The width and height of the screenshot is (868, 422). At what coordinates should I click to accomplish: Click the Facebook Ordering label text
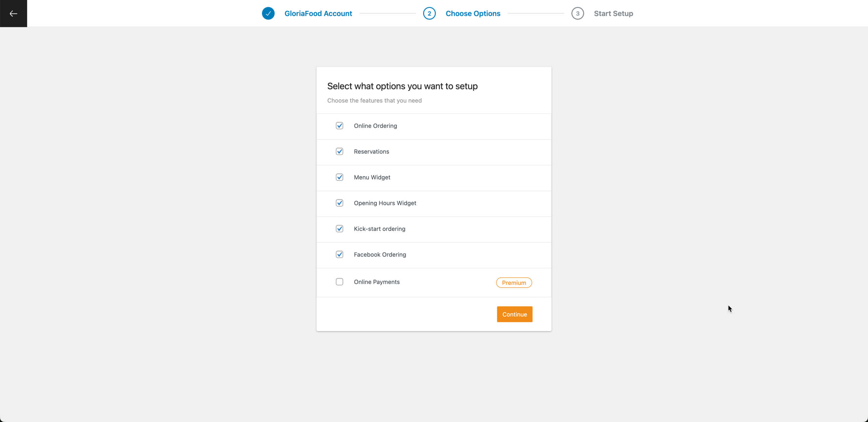[x=380, y=255]
